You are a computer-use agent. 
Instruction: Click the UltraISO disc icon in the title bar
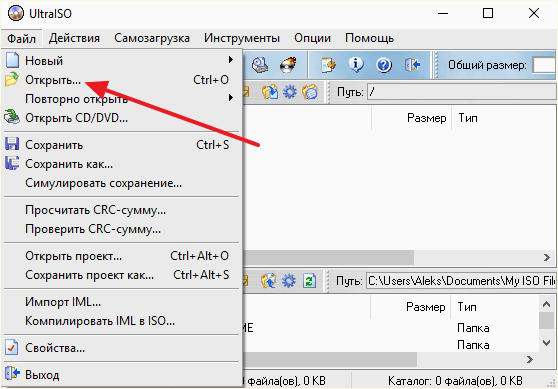tap(16, 13)
